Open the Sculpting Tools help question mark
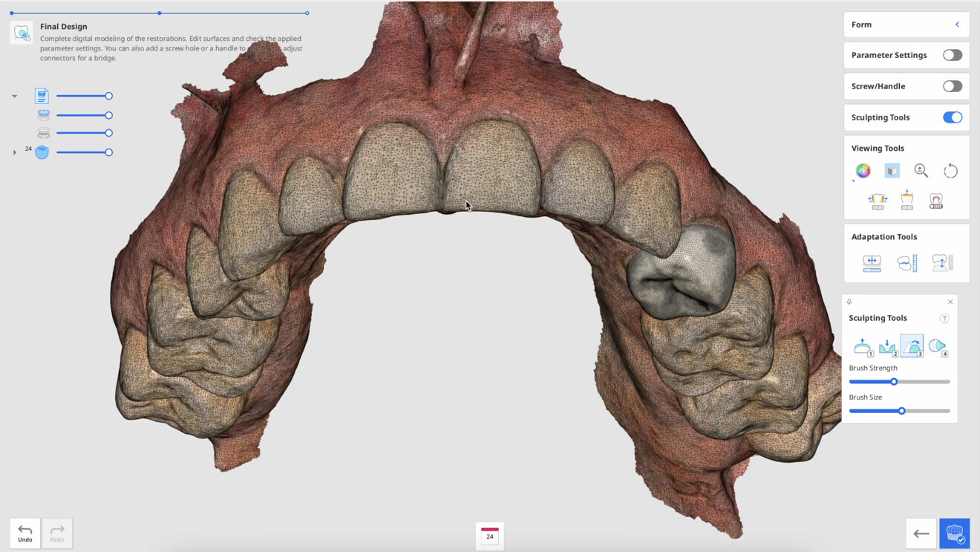The height and width of the screenshot is (552, 980). (x=944, y=319)
